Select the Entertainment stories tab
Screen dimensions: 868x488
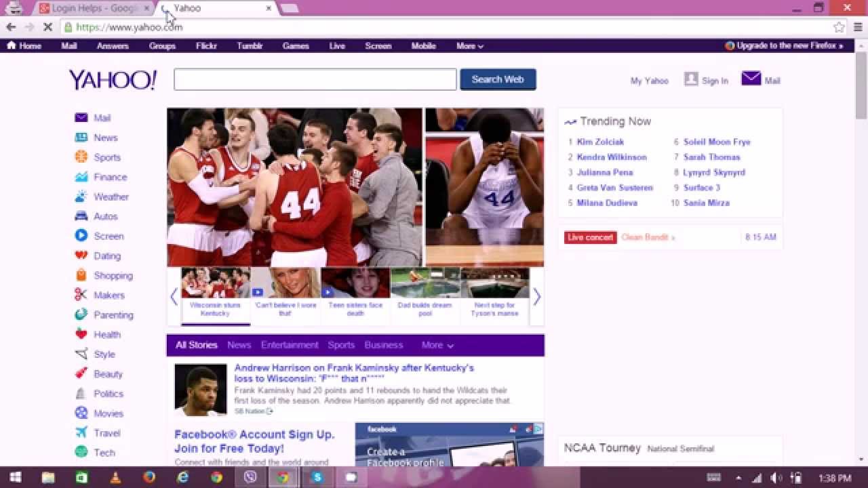290,345
